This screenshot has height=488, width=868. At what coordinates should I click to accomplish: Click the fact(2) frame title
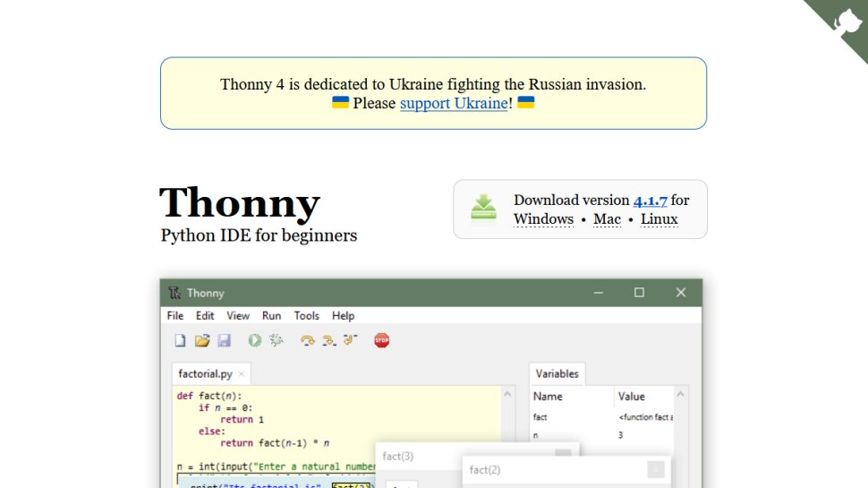(485, 470)
